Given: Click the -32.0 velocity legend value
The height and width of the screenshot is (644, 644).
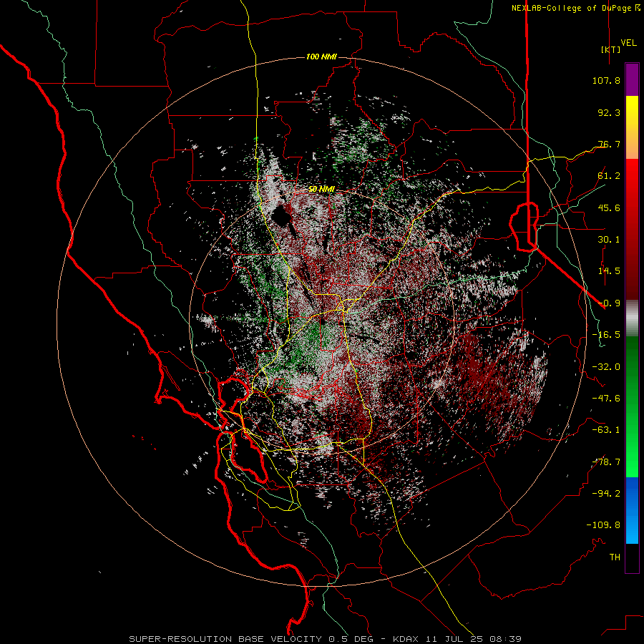Looking at the screenshot, I should click(x=606, y=367).
